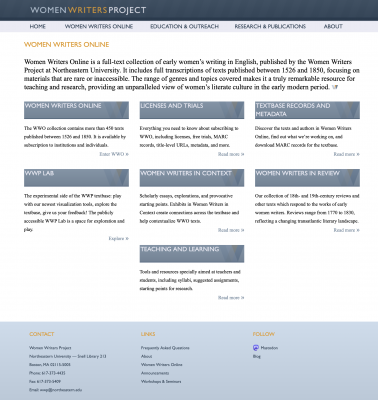Click the Women Writers Project logo

click(x=88, y=10)
